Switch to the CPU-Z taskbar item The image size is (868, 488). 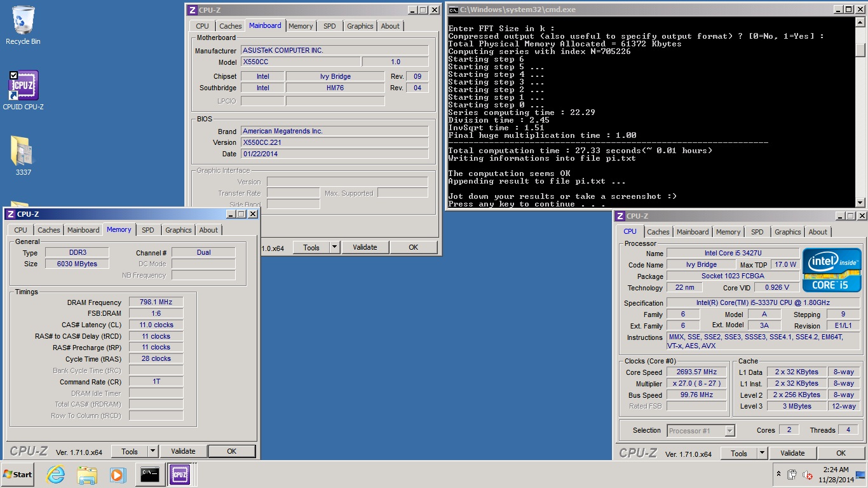click(180, 475)
